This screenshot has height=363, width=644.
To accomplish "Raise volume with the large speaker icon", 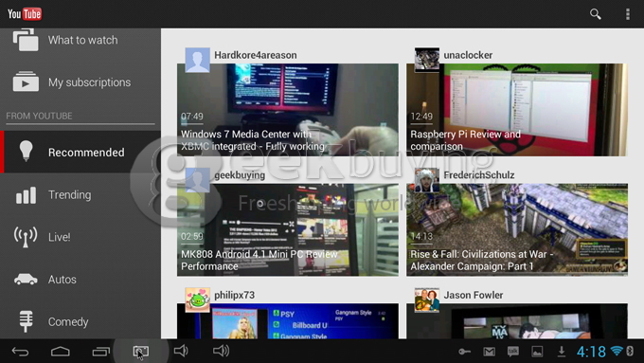I will tap(221, 351).
